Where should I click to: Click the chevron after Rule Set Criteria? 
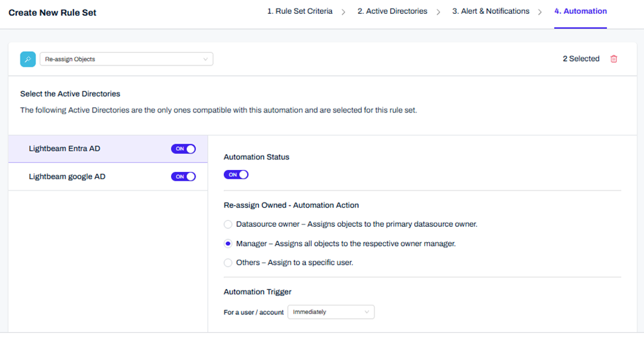click(344, 12)
